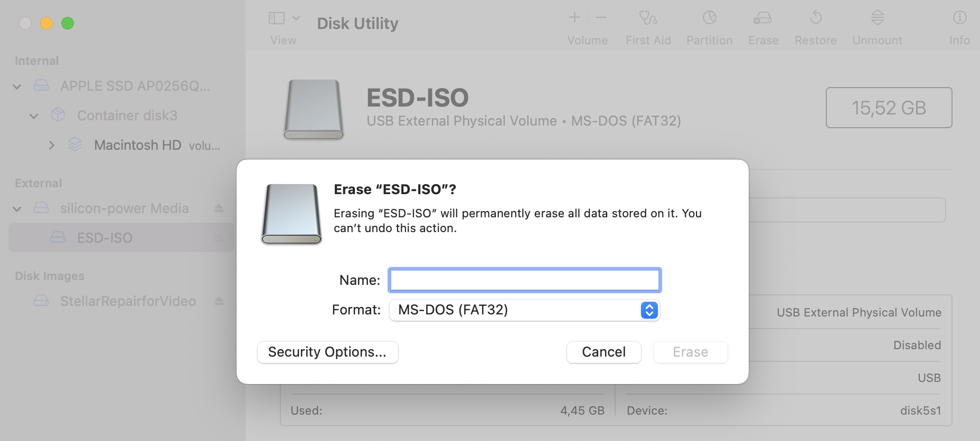
Task: Open the sidebar View dropdown
Action: tap(284, 18)
